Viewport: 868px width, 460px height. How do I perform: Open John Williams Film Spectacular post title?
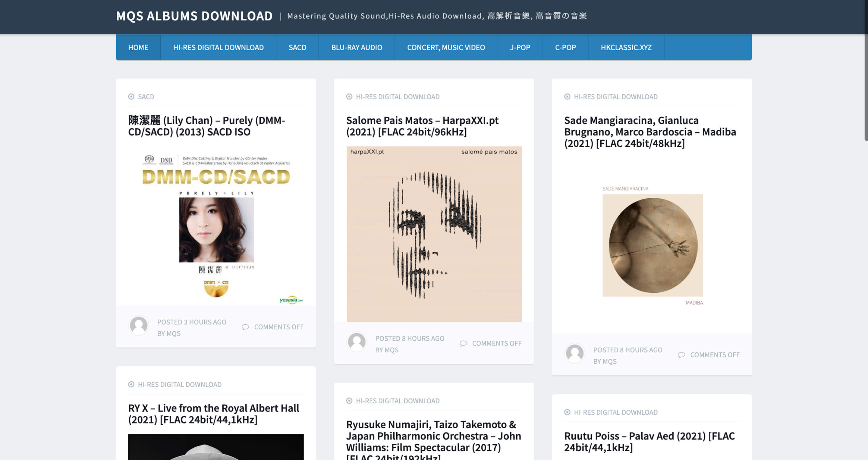coord(433,440)
